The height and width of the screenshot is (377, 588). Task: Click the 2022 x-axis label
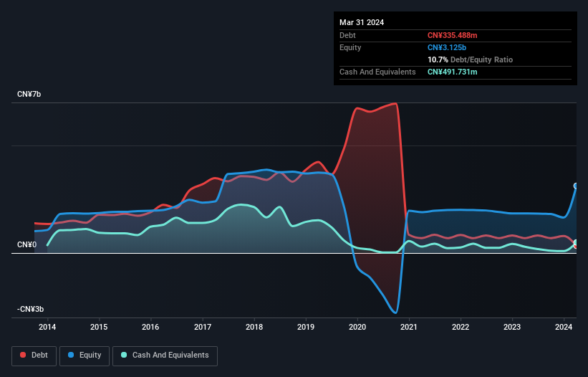[x=461, y=327]
